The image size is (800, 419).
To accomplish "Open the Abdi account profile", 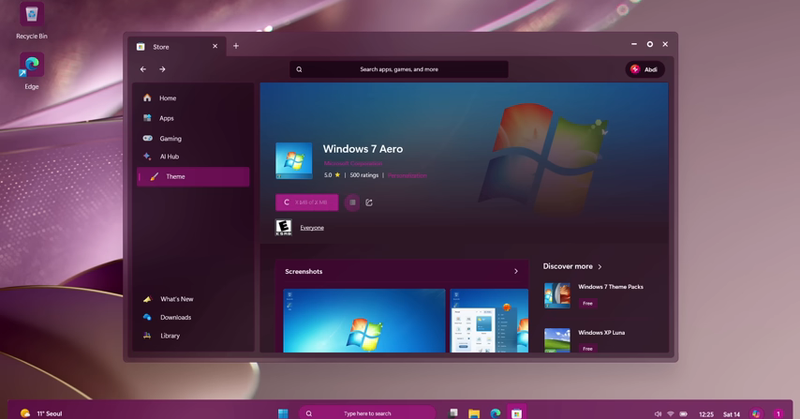I will pos(645,69).
